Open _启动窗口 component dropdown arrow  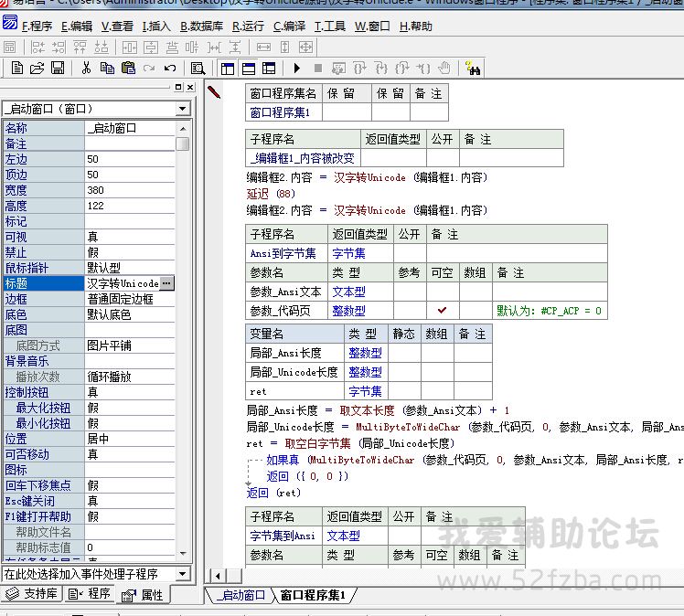click(183, 109)
